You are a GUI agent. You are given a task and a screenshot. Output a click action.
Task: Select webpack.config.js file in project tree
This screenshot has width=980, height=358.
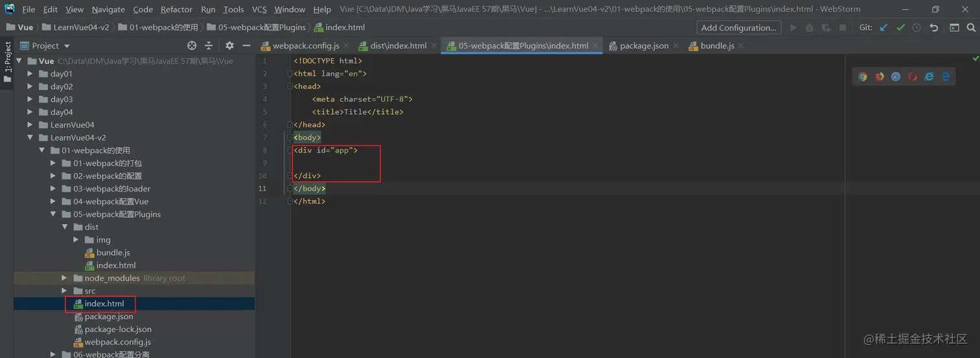pyautogui.click(x=117, y=342)
